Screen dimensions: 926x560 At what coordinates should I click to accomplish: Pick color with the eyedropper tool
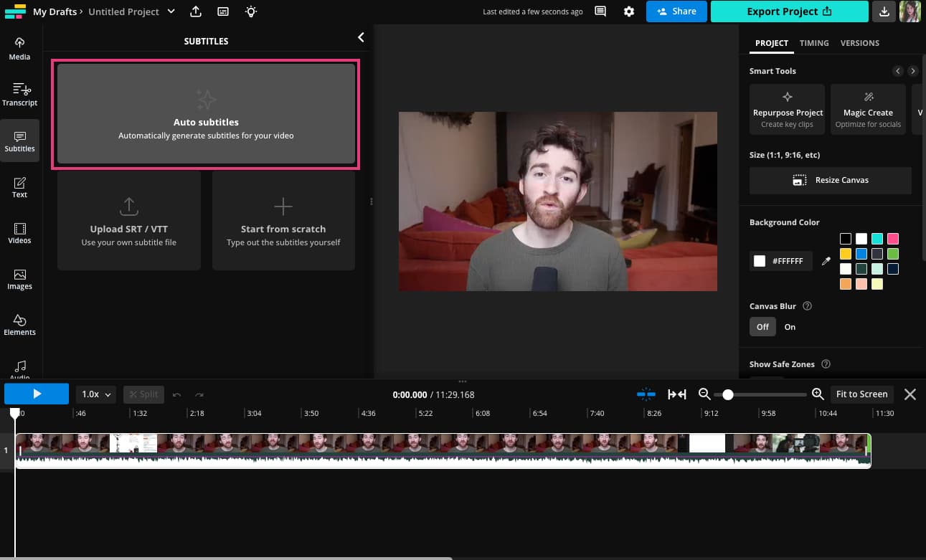826,262
